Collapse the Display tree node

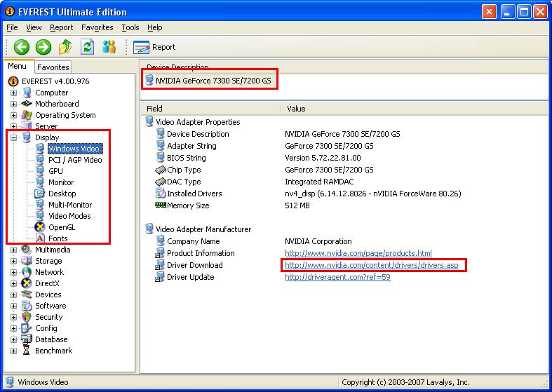tap(13, 137)
